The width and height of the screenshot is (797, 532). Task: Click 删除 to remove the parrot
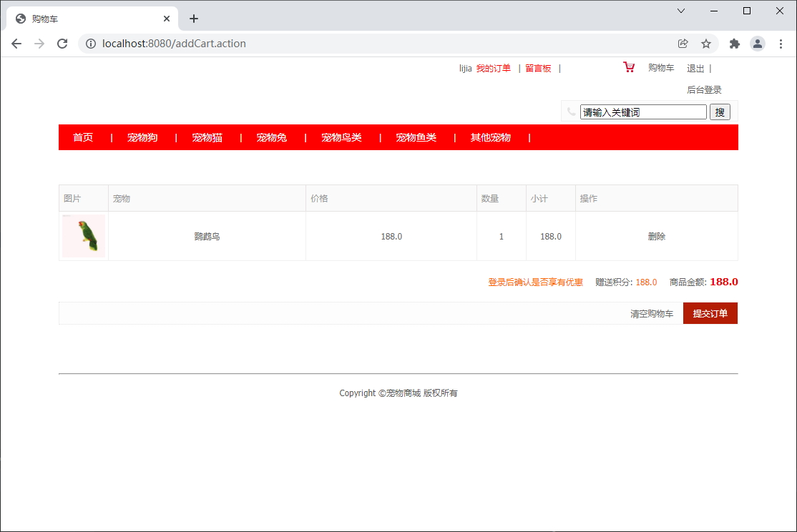pos(656,236)
